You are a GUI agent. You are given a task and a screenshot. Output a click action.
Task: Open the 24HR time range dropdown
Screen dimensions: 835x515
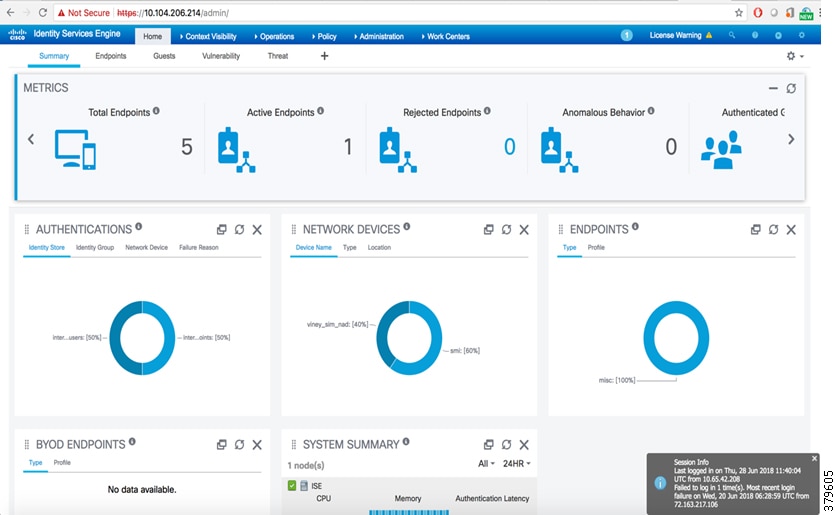(x=517, y=464)
